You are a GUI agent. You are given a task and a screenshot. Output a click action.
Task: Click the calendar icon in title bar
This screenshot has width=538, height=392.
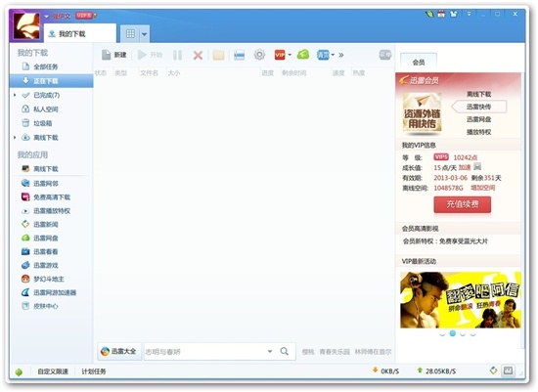(x=441, y=14)
